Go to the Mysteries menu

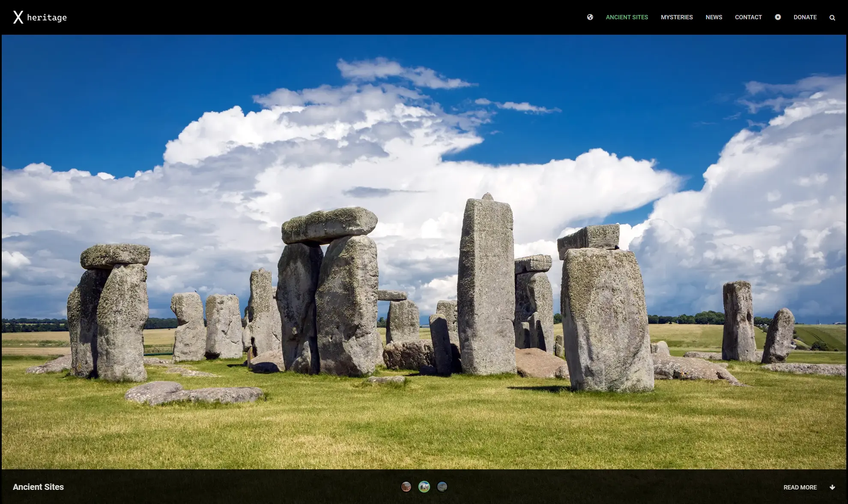coord(677,17)
